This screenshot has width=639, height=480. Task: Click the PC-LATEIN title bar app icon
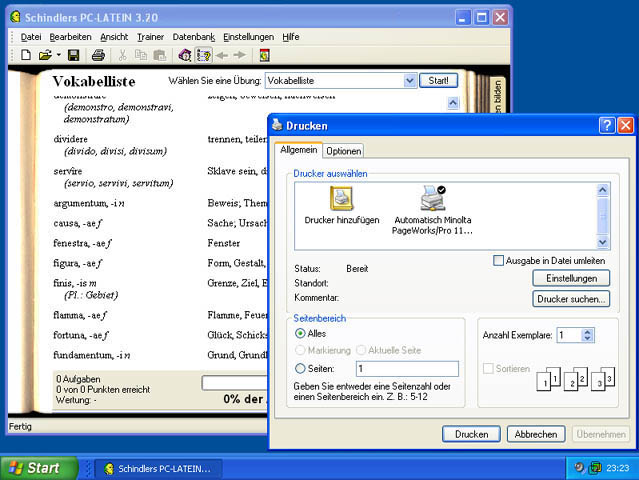tap(15, 17)
